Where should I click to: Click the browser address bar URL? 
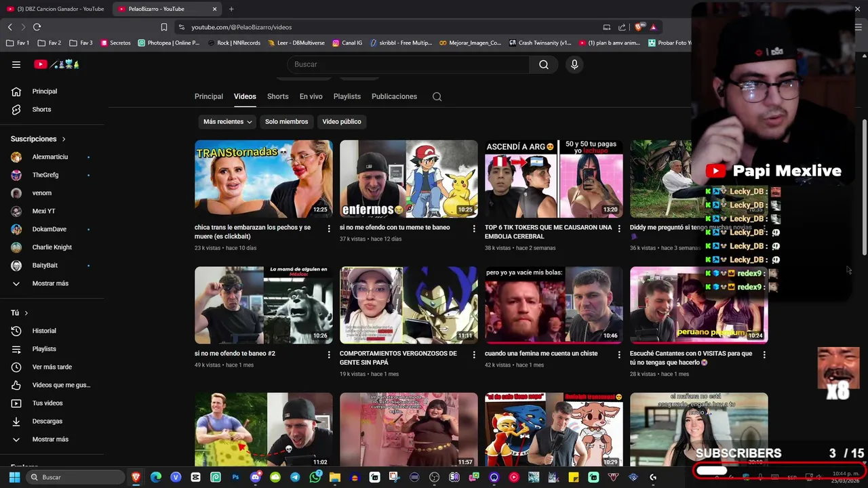[241, 27]
